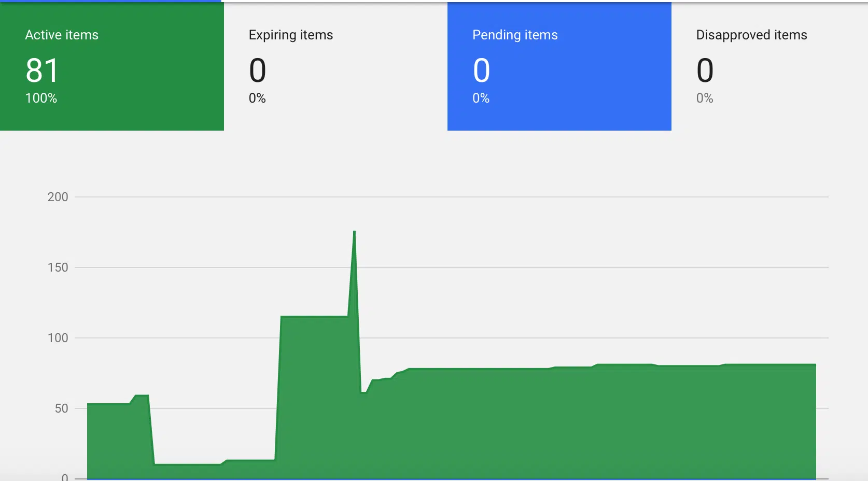Click the Expiring items heading text
Image resolution: width=868 pixels, height=481 pixels.
291,35
